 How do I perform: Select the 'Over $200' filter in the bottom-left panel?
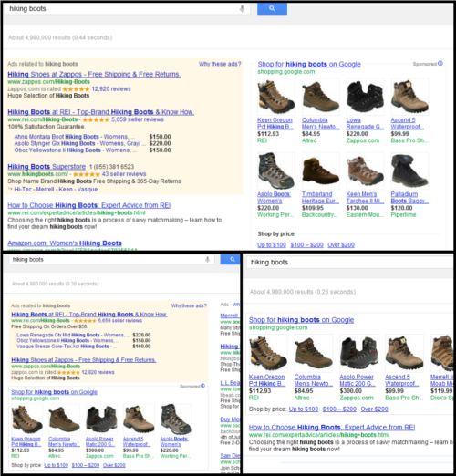[x=114, y=465]
